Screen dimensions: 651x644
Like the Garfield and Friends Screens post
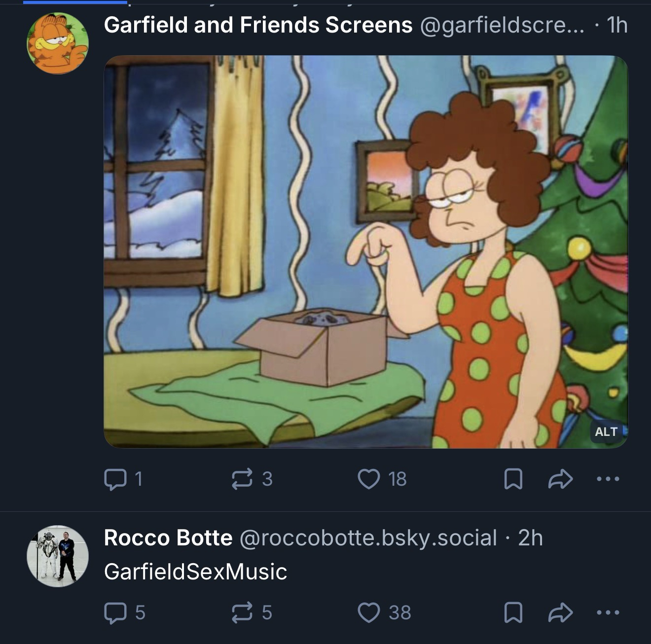[369, 479]
